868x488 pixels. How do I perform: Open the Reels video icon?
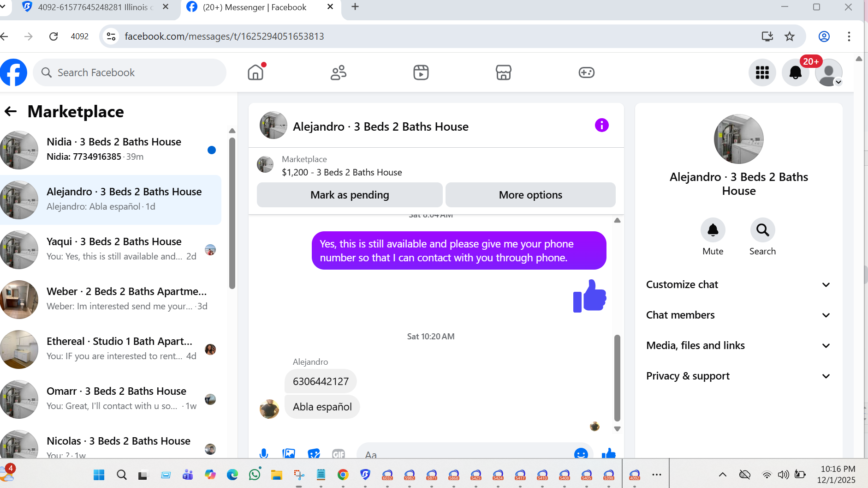(421, 72)
